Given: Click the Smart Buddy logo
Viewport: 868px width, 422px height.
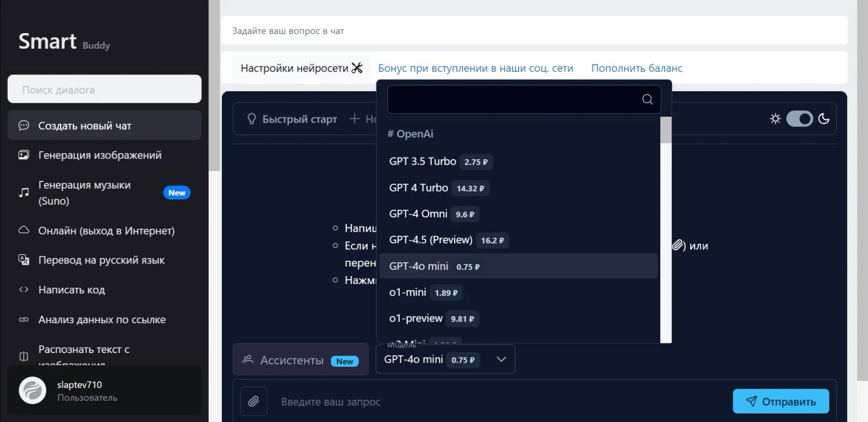Looking at the screenshot, I should pos(64,41).
